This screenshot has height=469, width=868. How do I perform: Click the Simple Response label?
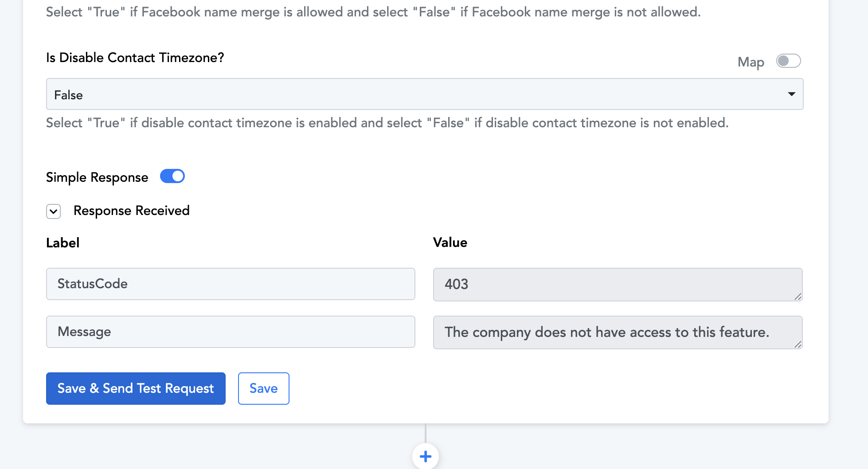(x=97, y=177)
